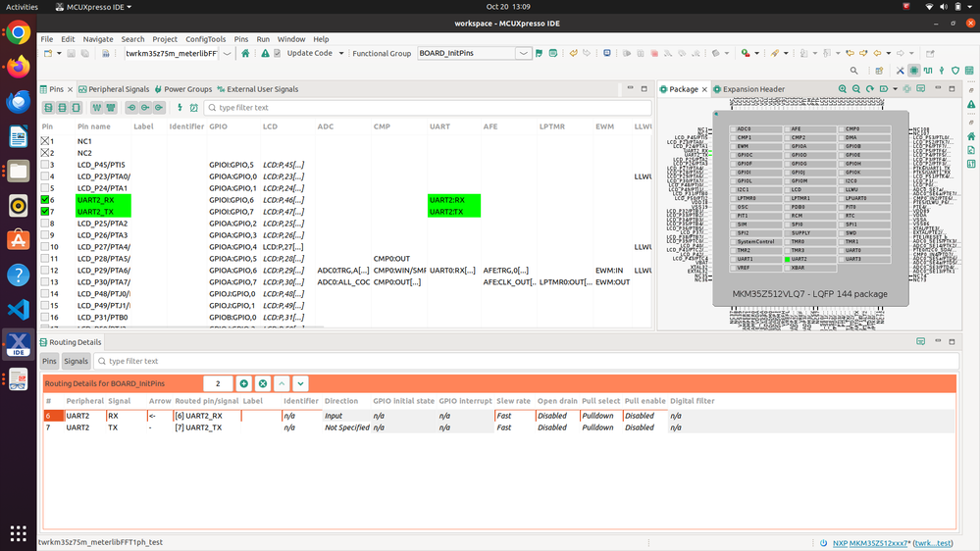Click the remove-row X icon in Routing Details
Screen dimensions: 980x551
[263, 383]
